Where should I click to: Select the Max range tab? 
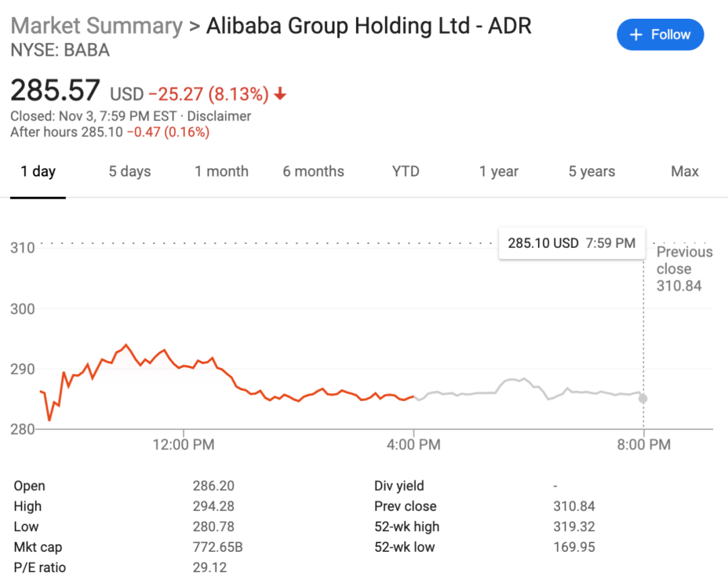pyautogui.click(x=685, y=171)
